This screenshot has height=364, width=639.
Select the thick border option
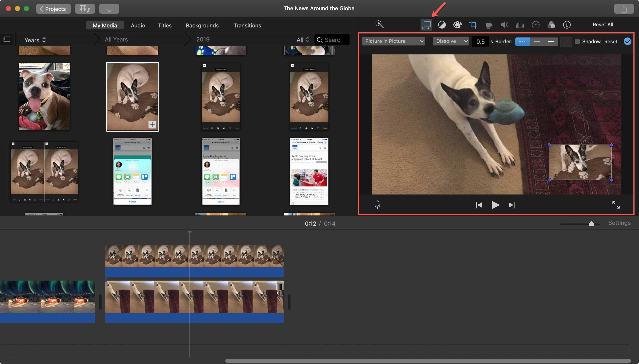[x=551, y=41]
